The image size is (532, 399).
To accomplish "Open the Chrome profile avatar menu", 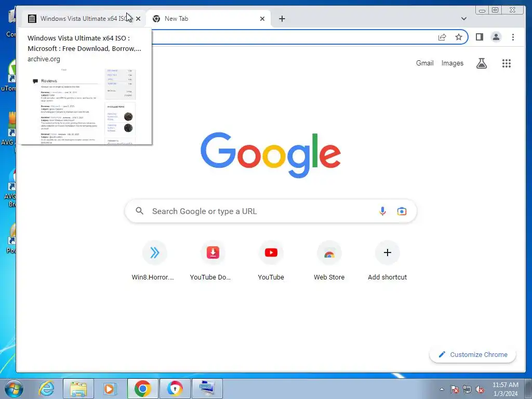I will (496, 37).
